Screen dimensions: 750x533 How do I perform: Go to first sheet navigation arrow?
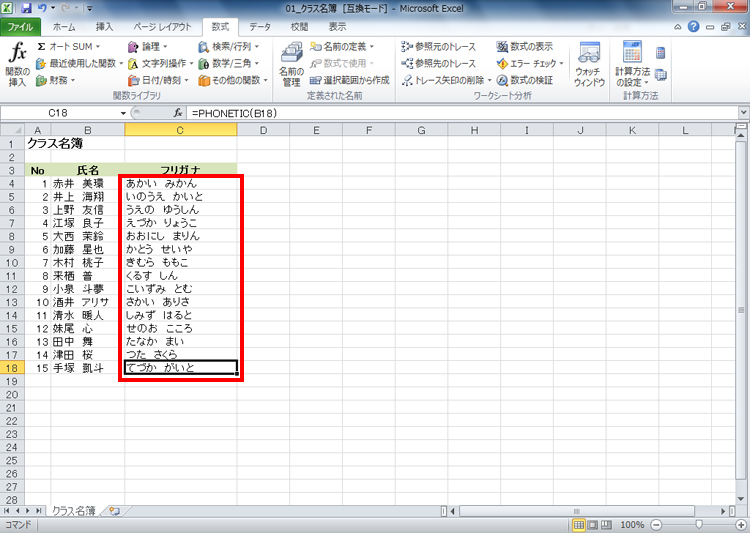click(x=7, y=511)
